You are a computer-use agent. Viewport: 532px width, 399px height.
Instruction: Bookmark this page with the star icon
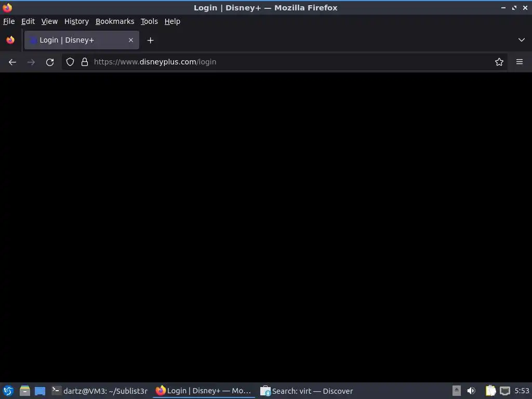point(499,62)
